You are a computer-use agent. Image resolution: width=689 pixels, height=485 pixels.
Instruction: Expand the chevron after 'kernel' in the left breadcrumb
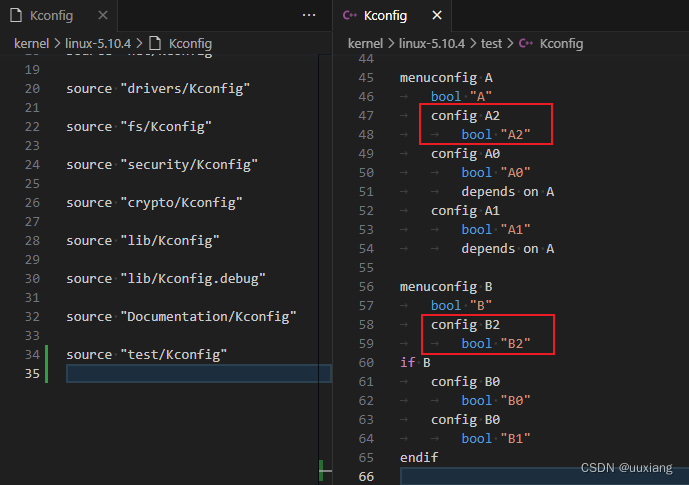click(57, 43)
